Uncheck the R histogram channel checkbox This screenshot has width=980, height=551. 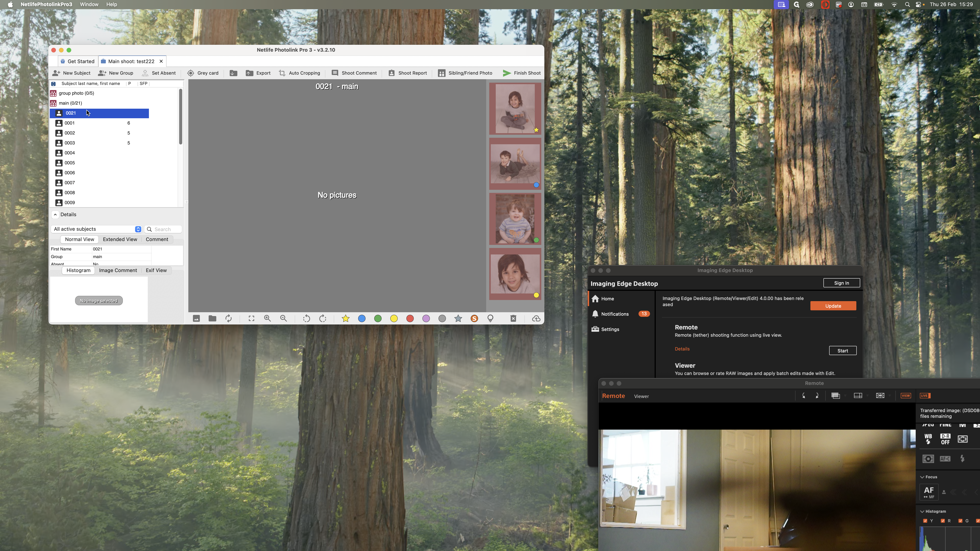943,521
